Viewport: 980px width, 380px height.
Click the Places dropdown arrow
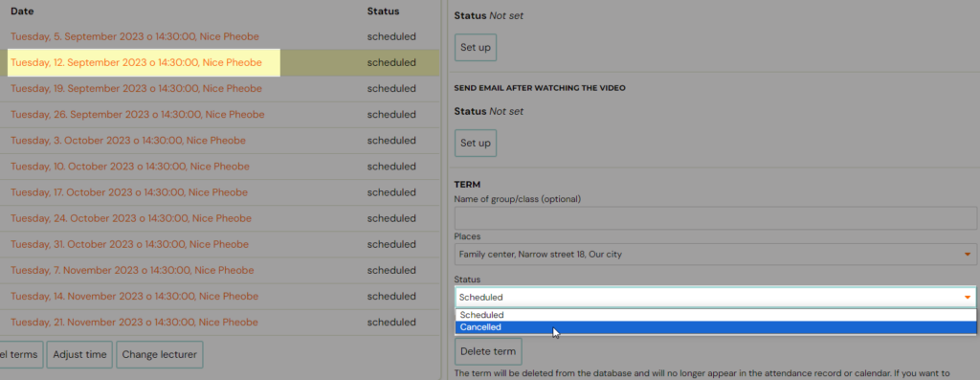[968, 255]
